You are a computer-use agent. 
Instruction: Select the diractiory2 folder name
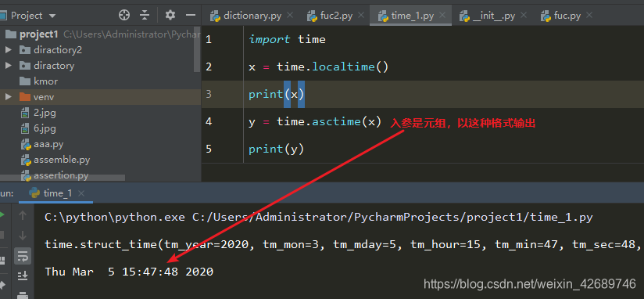(58, 50)
